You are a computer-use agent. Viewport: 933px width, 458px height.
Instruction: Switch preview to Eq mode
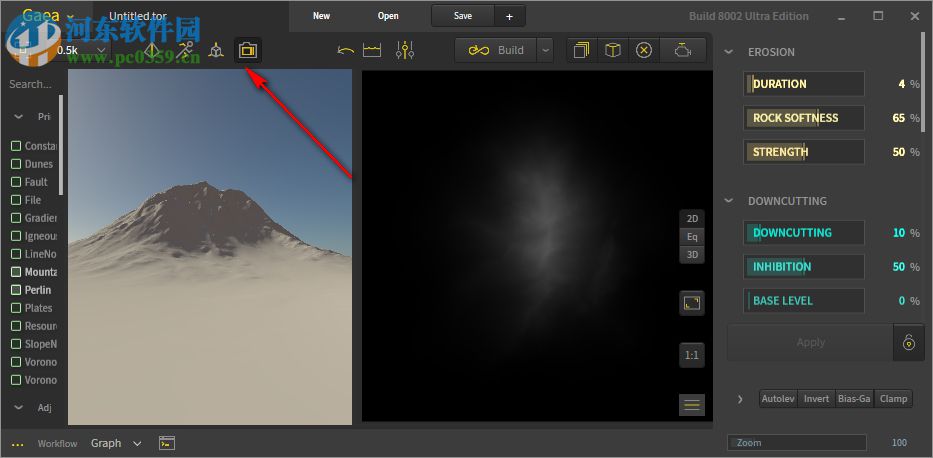(692, 237)
